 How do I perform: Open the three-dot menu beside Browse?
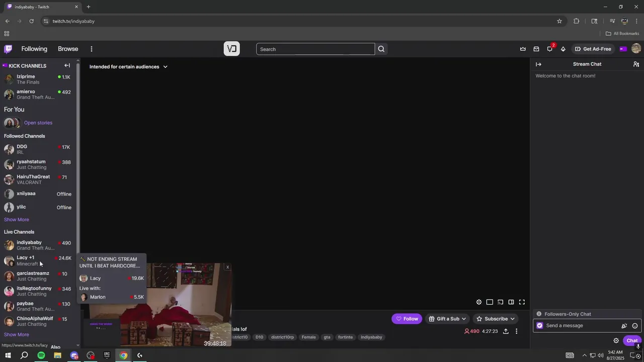click(92, 49)
